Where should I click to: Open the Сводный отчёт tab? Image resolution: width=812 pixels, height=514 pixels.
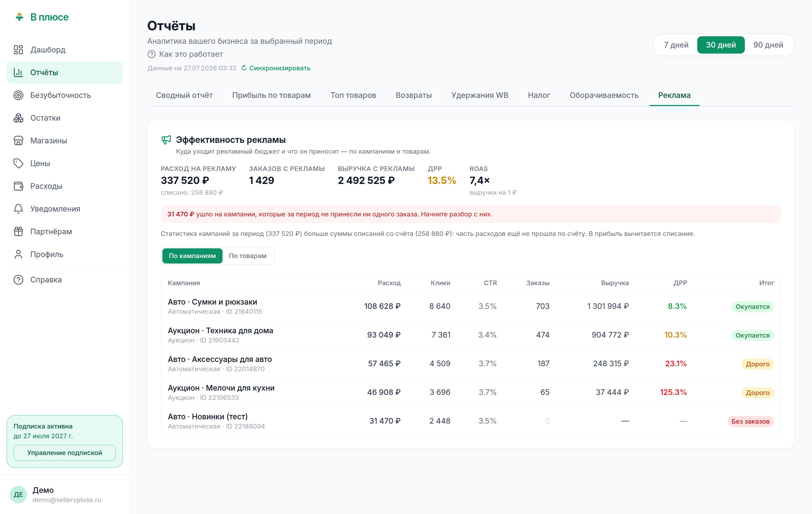[x=184, y=95]
